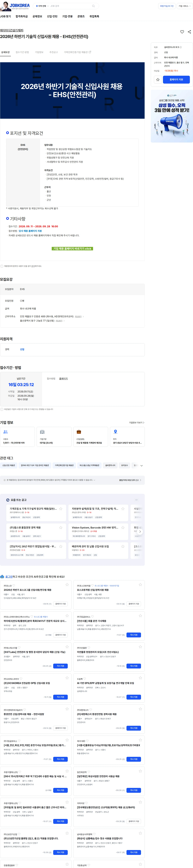This screenshot has width=193, height=868.
Task: Star the [전남지사] 26년 하반기 영업팀 posting
Action: point(61,547)
